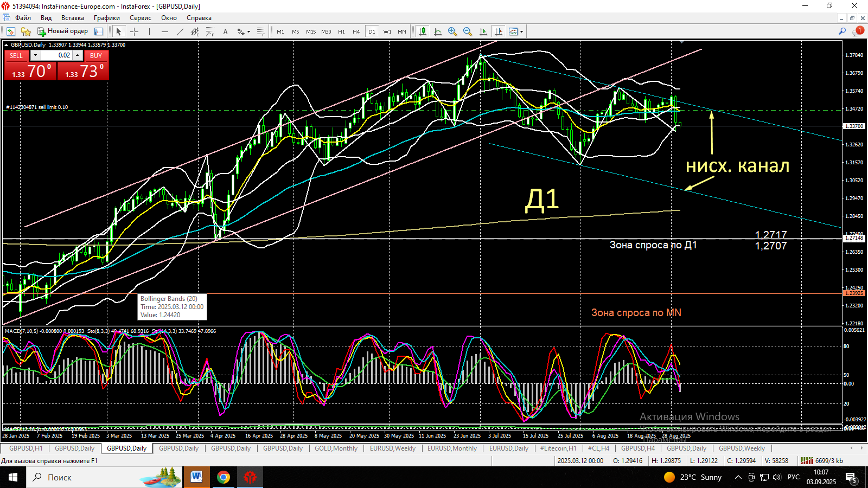Open the Графики menu
Viewport: 868px width, 488px height.
coord(107,18)
